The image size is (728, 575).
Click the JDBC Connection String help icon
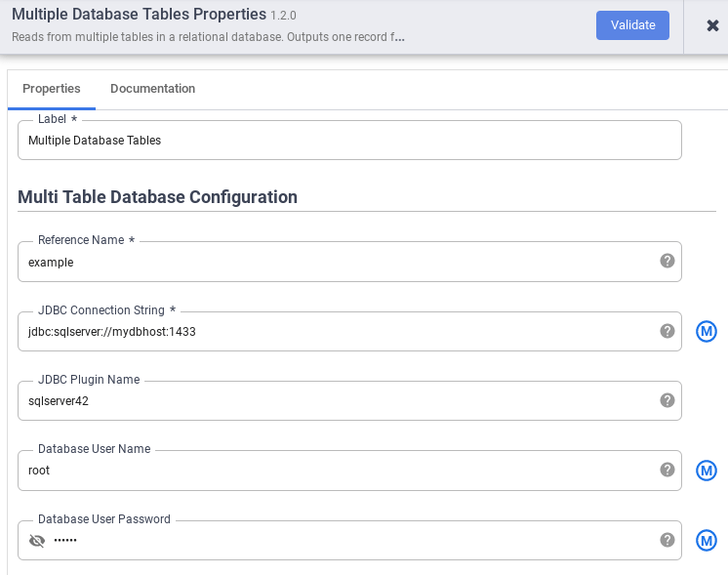(667, 331)
